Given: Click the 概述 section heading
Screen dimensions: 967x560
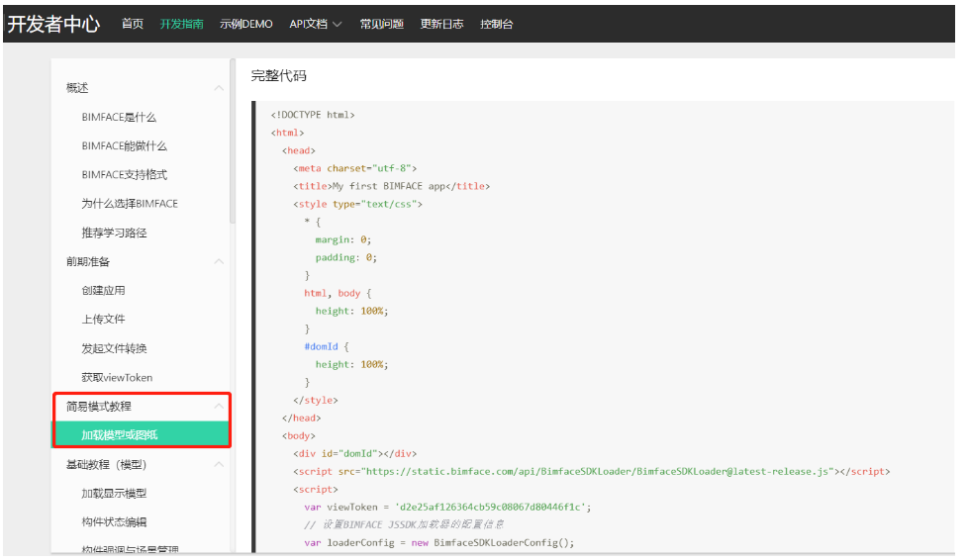Looking at the screenshot, I should coord(77,88).
